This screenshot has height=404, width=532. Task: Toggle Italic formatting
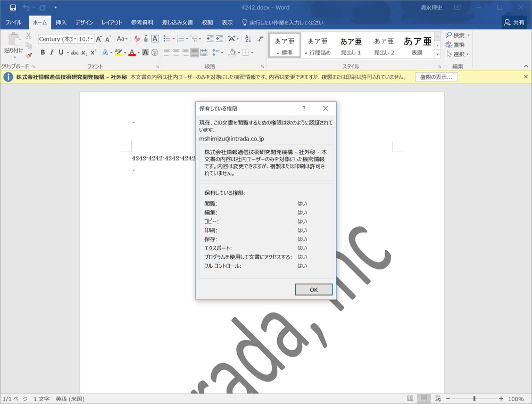[x=52, y=52]
